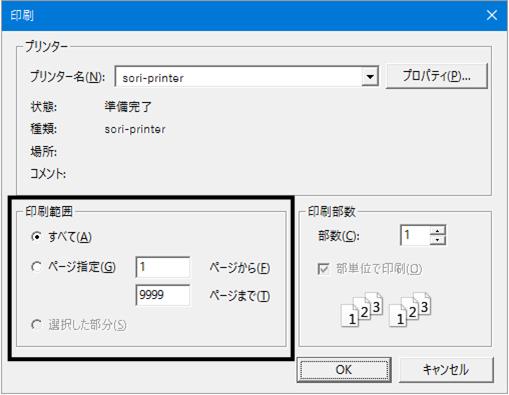This screenshot has width=509, height=395.
Task: Click the ページから(F) label
Action: pyautogui.click(x=240, y=268)
